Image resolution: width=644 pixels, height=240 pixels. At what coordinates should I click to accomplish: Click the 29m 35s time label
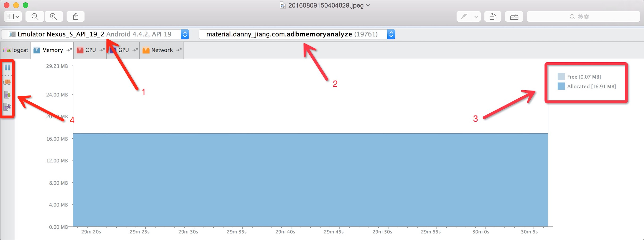pyautogui.click(x=237, y=232)
